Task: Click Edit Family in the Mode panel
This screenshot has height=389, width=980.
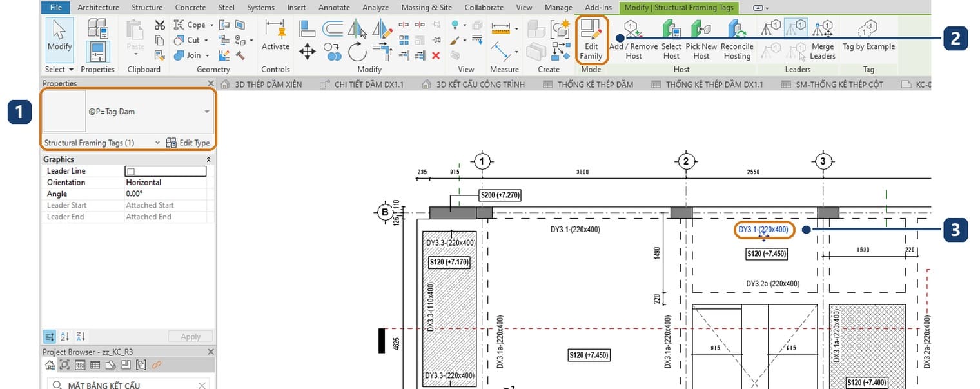Action: 591,39
